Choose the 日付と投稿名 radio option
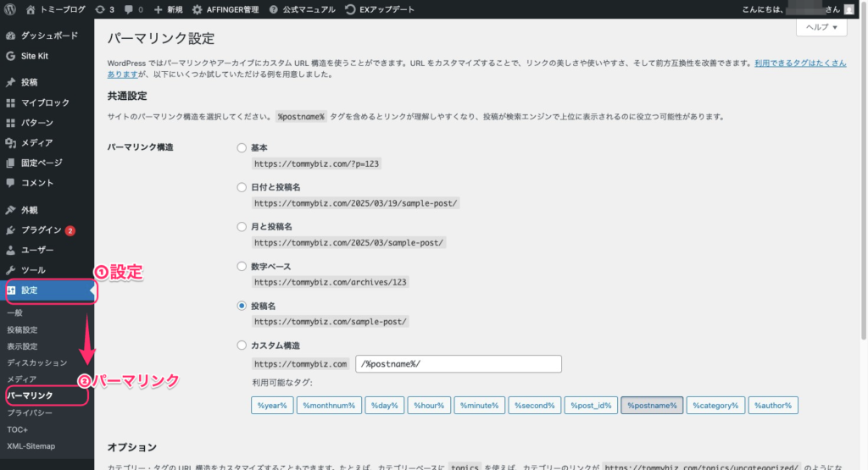 coord(242,187)
